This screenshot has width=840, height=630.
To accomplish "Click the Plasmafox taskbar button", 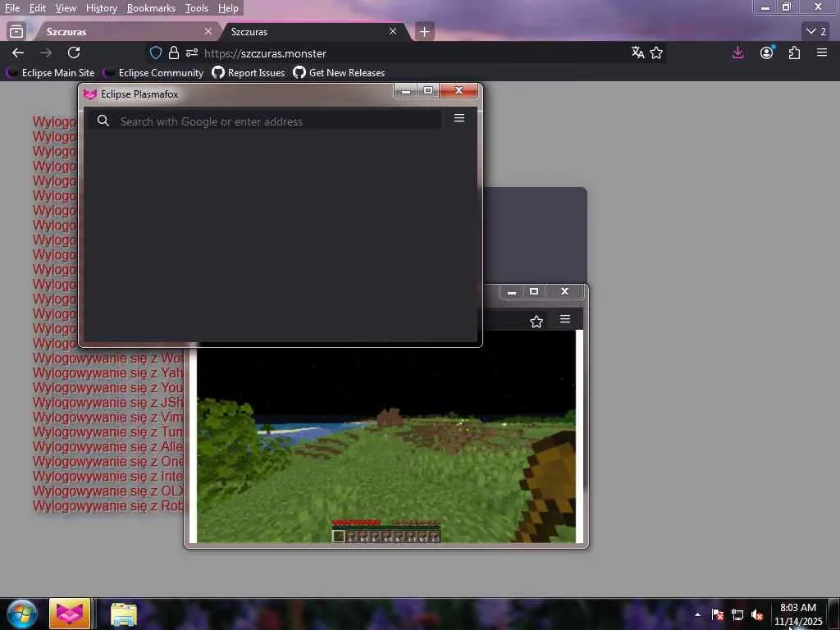I will coord(70,614).
